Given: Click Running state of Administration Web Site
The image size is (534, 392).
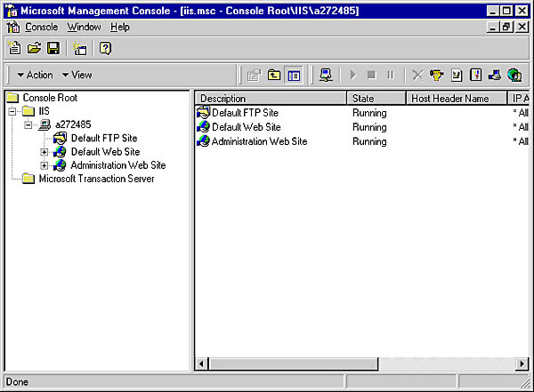Looking at the screenshot, I should (x=369, y=141).
